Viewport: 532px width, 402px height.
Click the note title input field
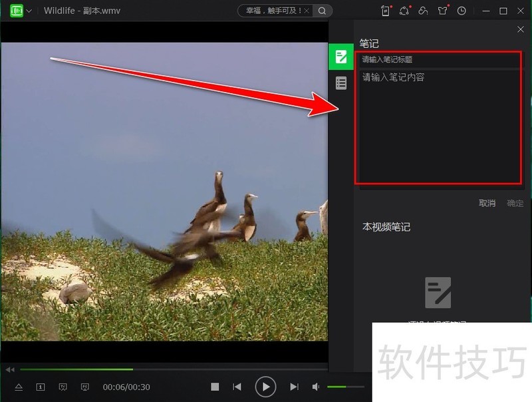[439, 60]
